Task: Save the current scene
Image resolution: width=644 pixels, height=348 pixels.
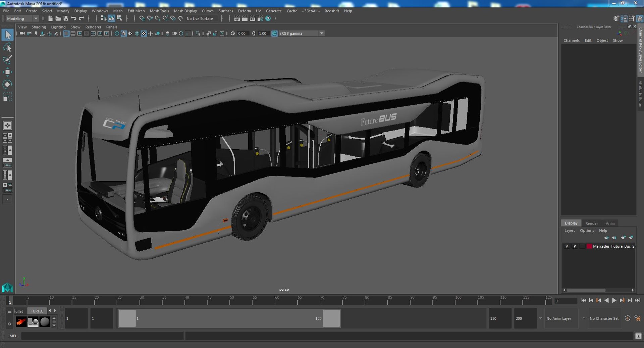Action: pos(66,18)
